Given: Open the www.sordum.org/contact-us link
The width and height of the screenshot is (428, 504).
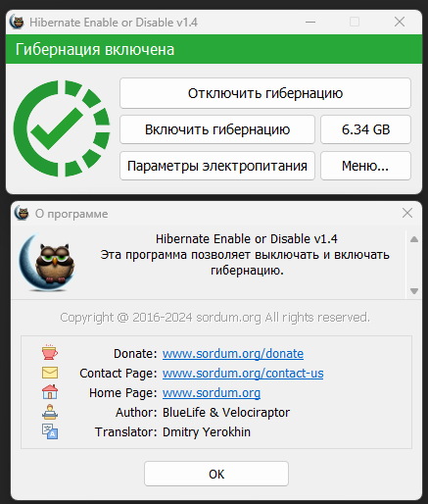Looking at the screenshot, I should point(243,374).
